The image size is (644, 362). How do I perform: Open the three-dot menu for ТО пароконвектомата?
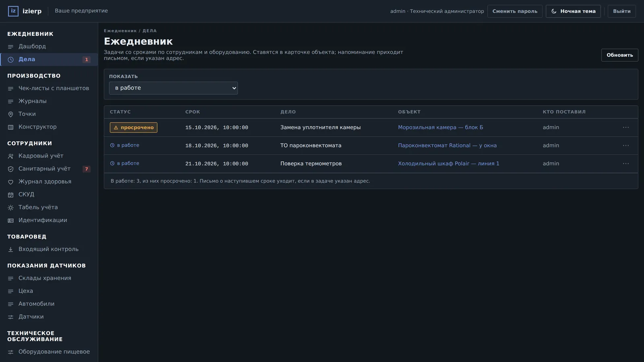pyautogui.click(x=626, y=146)
